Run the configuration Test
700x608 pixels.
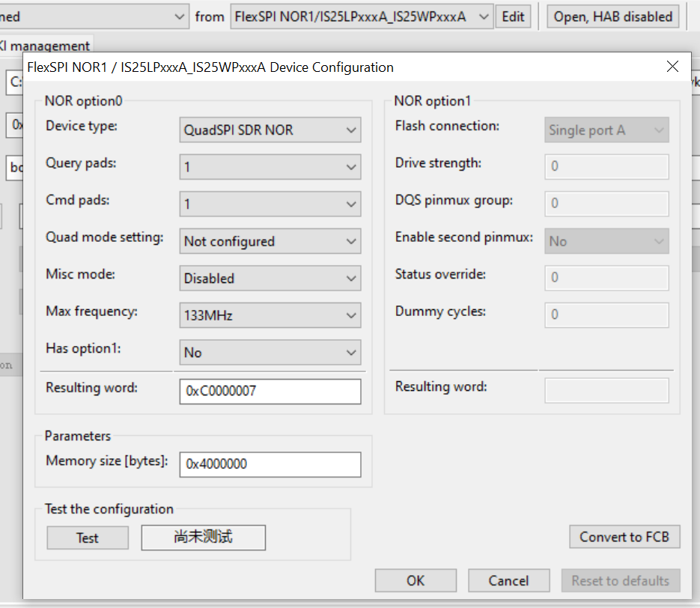tap(87, 537)
